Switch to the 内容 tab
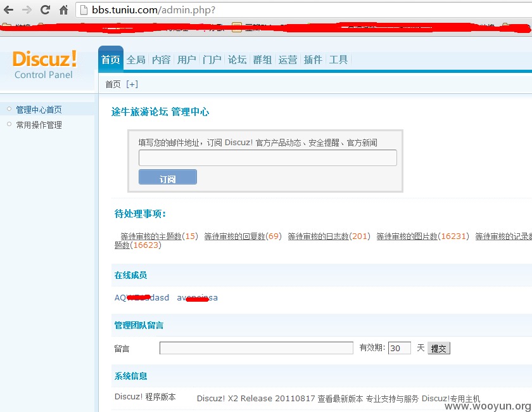 (161, 60)
